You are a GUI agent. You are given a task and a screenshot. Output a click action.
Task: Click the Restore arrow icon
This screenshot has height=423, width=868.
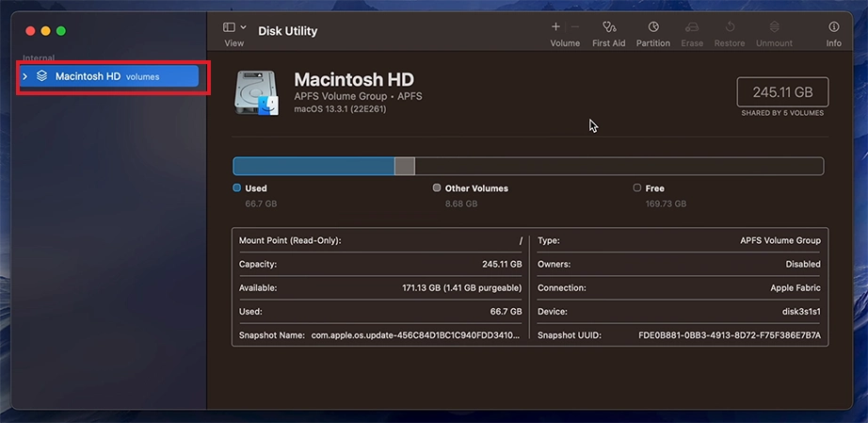coord(730,26)
